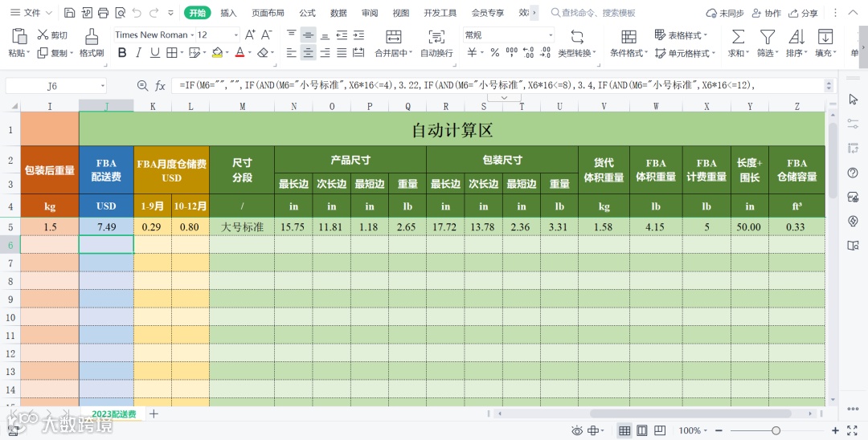The height and width of the screenshot is (440, 868).
Task: Select the 2023配送费 sheet tab
Action: (113, 414)
